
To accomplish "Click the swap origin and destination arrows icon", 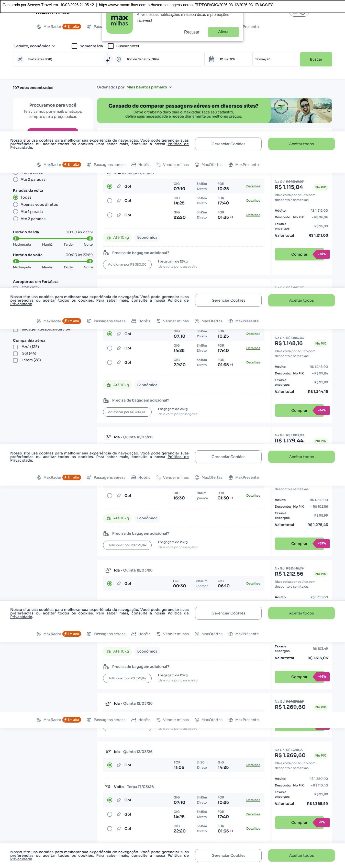I will 108,59.
